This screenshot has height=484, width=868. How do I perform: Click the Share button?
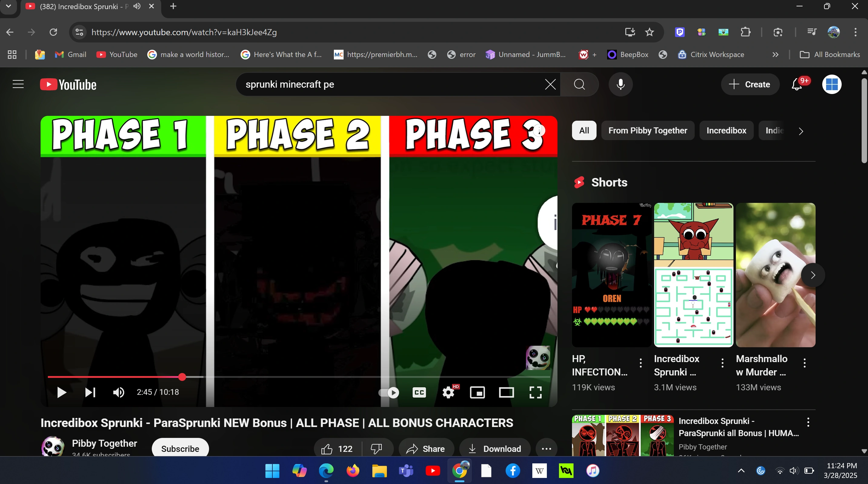(x=426, y=449)
